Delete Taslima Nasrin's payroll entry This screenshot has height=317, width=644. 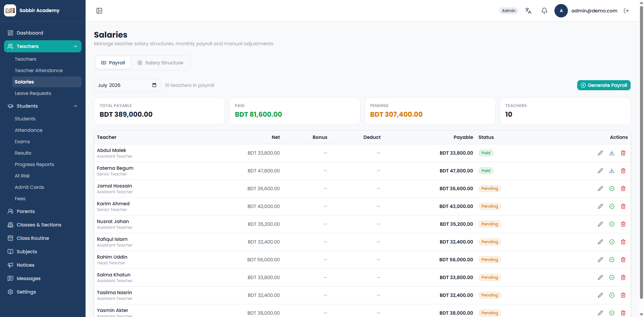(x=623, y=295)
